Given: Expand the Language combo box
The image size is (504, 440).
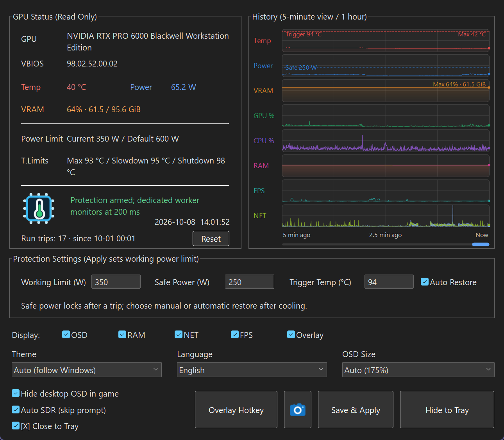Looking at the screenshot, I should point(252,370).
